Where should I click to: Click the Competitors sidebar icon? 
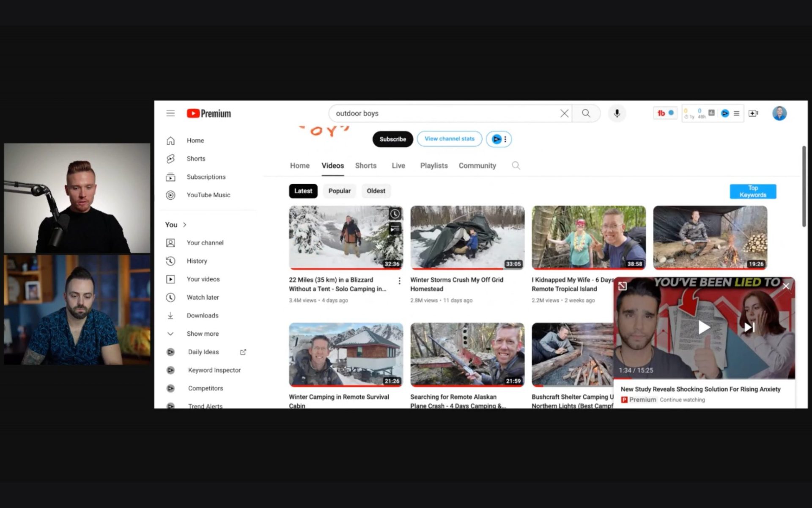pos(170,388)
